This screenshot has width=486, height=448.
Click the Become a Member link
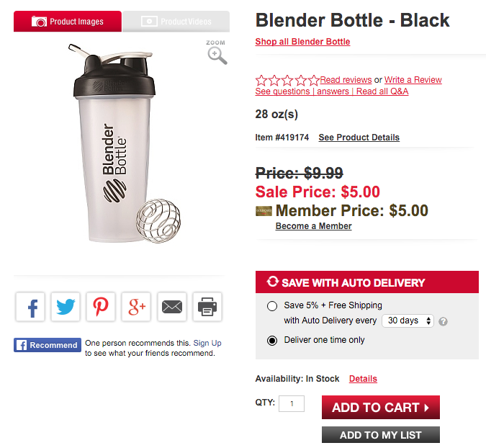tap(313, 226)
